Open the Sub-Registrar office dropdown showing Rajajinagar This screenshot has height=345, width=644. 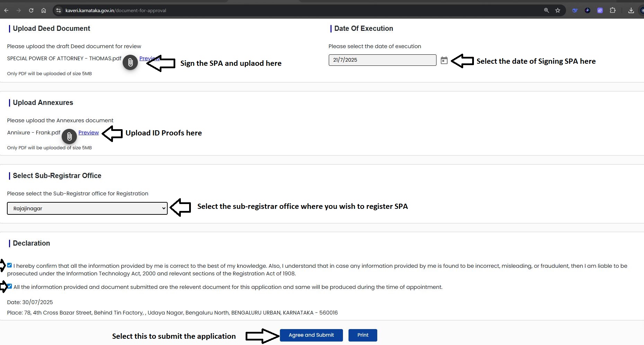[x=87, y=209]
